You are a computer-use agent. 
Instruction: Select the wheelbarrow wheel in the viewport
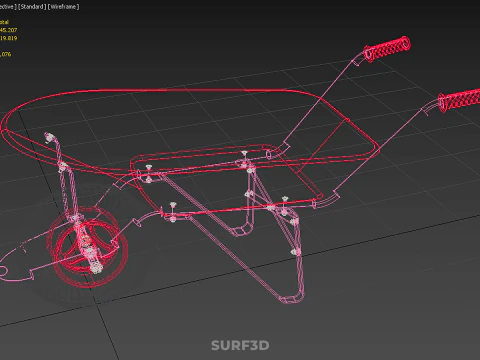click(87, 247)
